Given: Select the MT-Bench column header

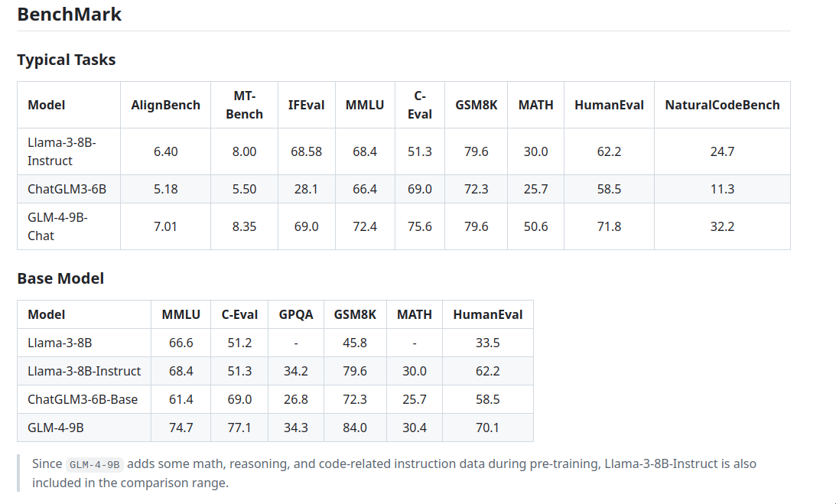Looking at the screenshot, I should coord(244,105).
